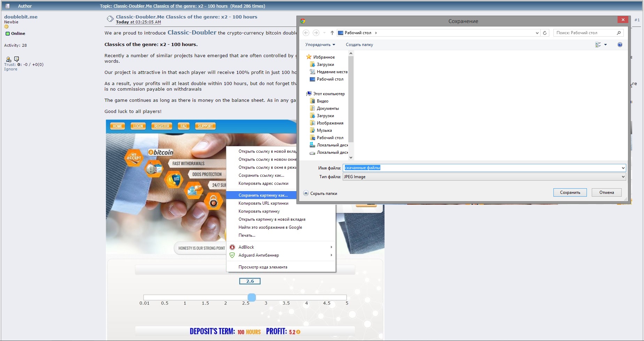This screenshot has width=644, height=341.
Task: Click the file name input field
Action: point(482,168)
